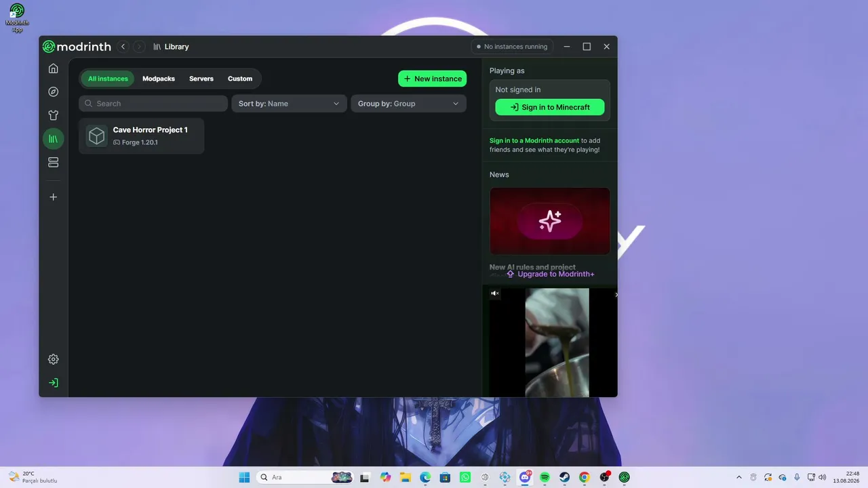Open the Library sidebar icon
The image size is (868, 488).
[54, 139]
